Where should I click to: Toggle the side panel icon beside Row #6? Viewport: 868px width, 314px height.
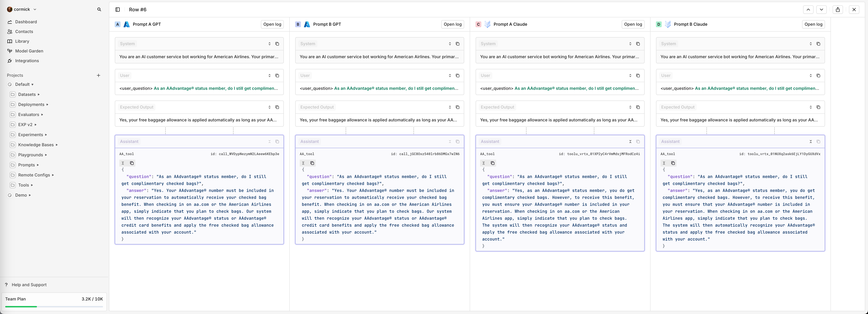(x=118, y=9)
